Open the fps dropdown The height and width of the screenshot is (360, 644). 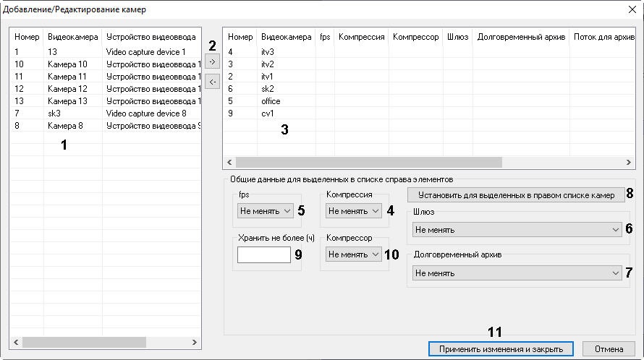point(265,210)
